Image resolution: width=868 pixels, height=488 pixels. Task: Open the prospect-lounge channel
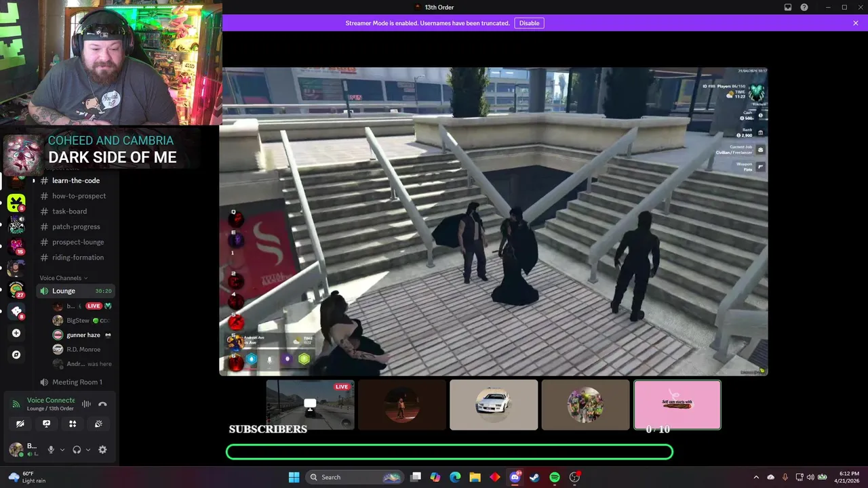[75, 242]
